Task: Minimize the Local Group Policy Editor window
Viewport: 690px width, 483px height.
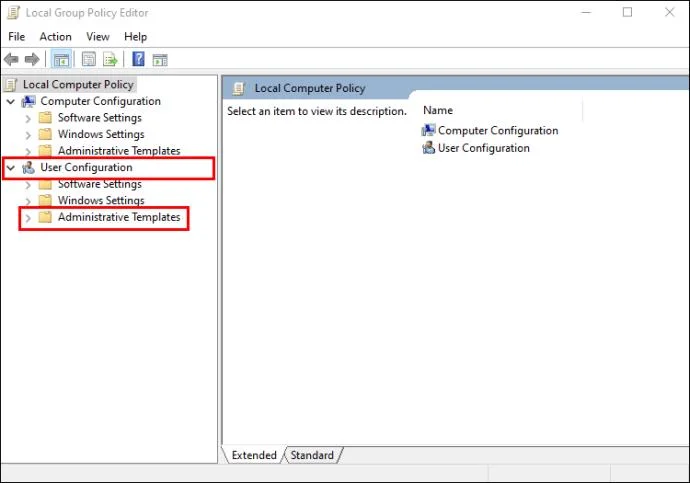Action: click(x=586, y=12)
